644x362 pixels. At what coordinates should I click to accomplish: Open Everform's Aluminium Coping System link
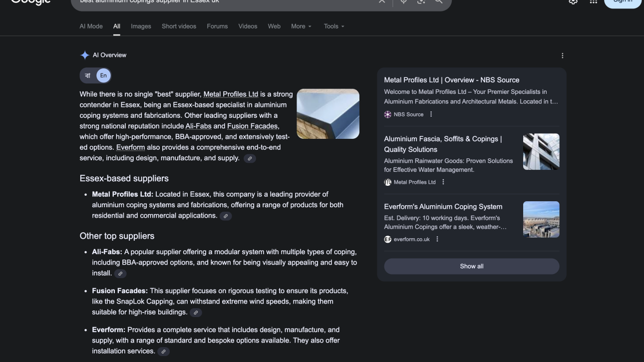coord(443,207)
